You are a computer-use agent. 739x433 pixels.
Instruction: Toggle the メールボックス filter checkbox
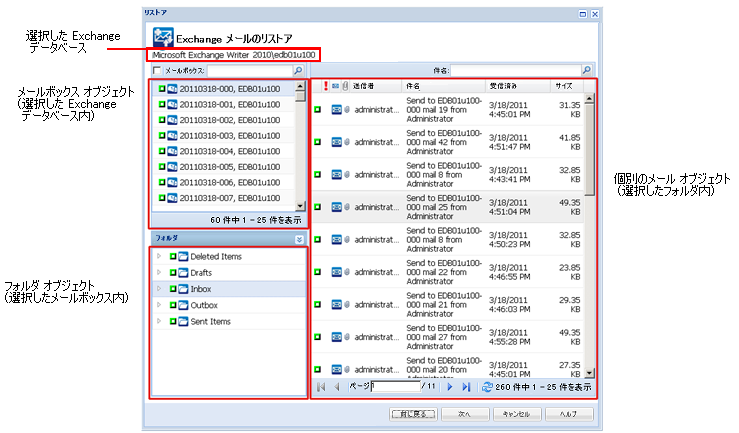point(157,71)
